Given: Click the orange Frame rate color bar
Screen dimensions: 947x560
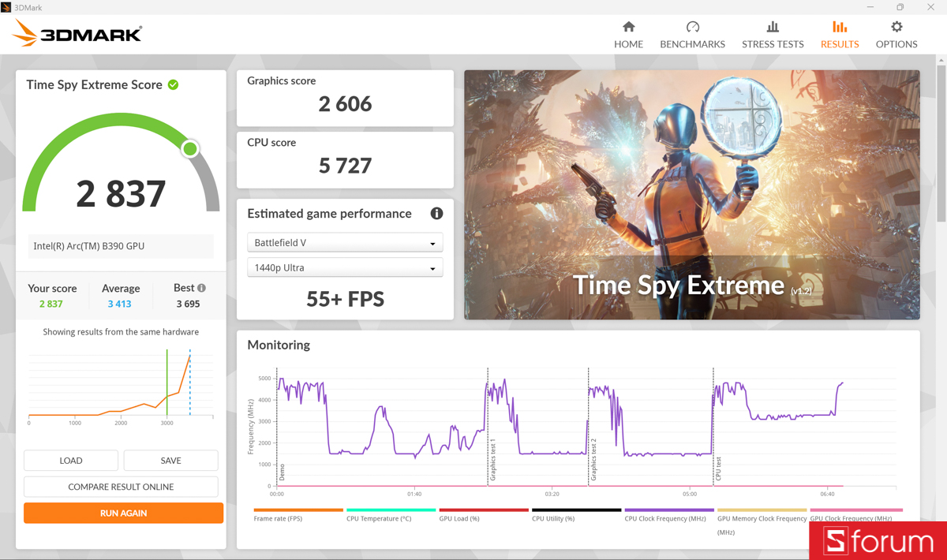Looking at the screenshot, I should [x=298, y=510].
